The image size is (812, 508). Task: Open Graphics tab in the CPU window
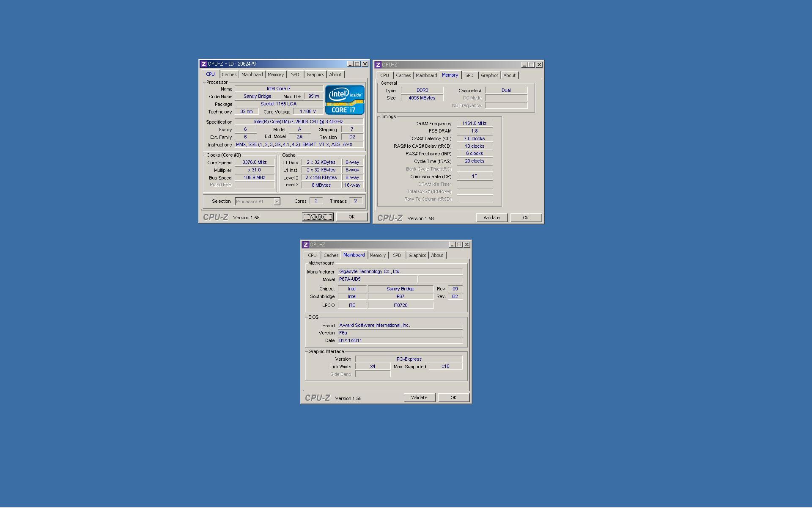point(315,75)
